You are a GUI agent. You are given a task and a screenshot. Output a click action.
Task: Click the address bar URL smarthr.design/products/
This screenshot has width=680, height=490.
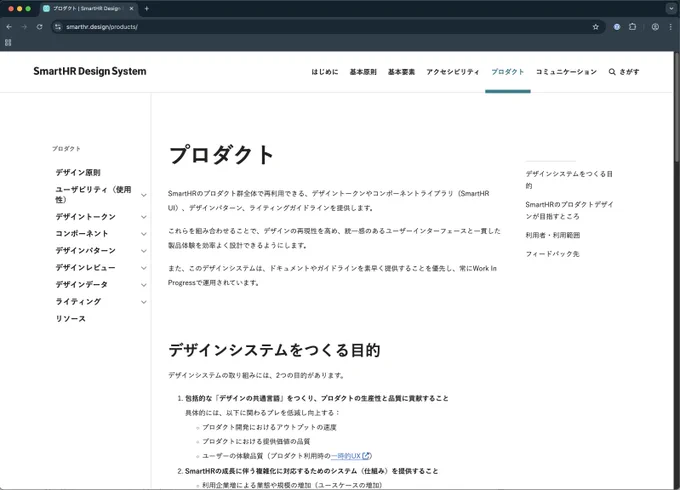(x=102, y=27)
